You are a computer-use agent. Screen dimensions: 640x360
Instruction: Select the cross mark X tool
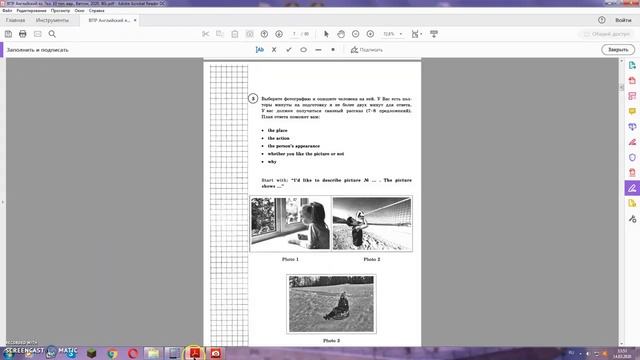(x=274, y=50)
